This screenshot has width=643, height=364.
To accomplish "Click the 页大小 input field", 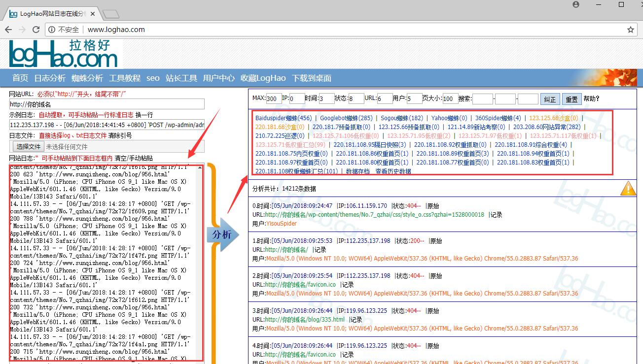I will click(451, 99).
